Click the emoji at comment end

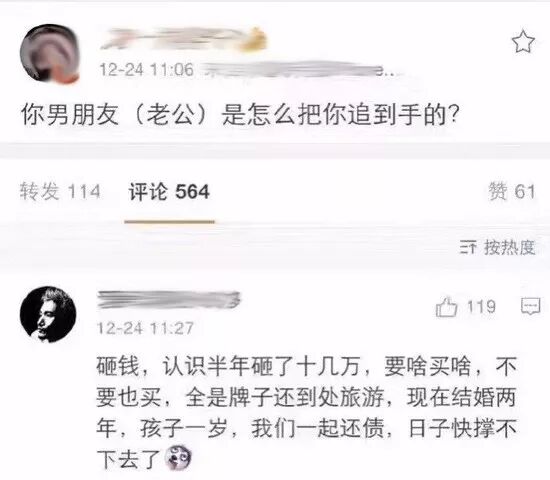(x=179, y=458)
